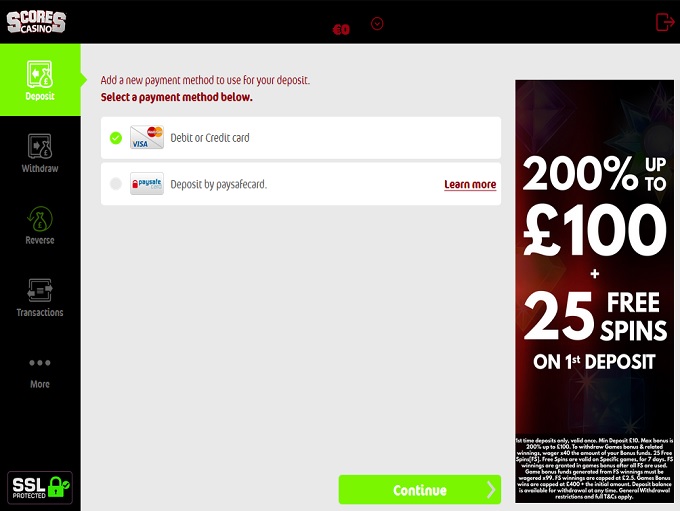Switch to the Withdraw tab label
Image resolution: width=680 pixels, height=511 pixels.
click(x=40, y=168)
